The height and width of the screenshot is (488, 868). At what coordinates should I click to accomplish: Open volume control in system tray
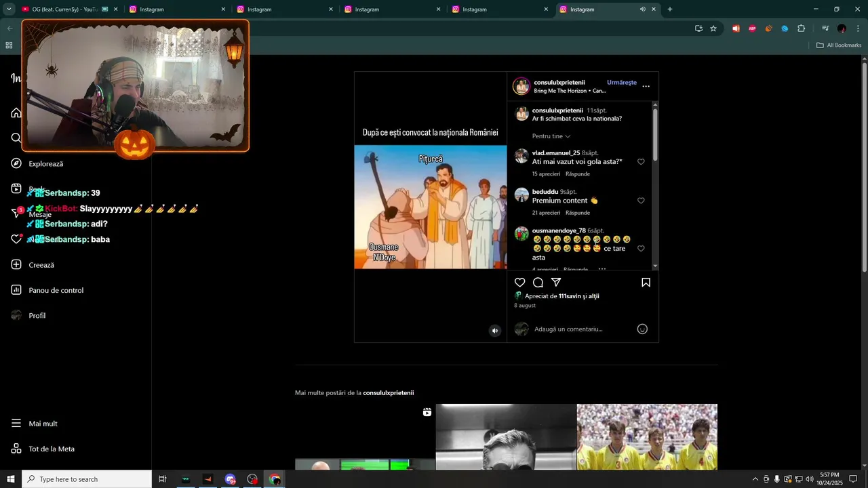810,479
